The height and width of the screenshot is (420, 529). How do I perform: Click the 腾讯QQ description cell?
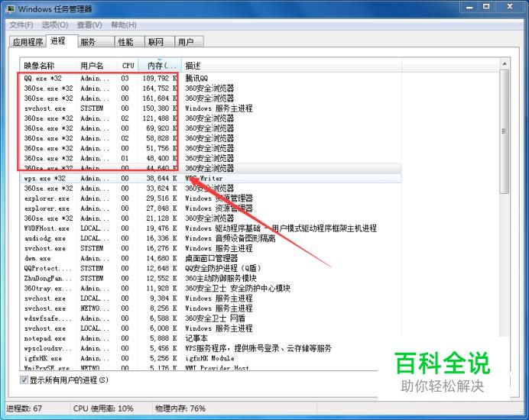196,78
